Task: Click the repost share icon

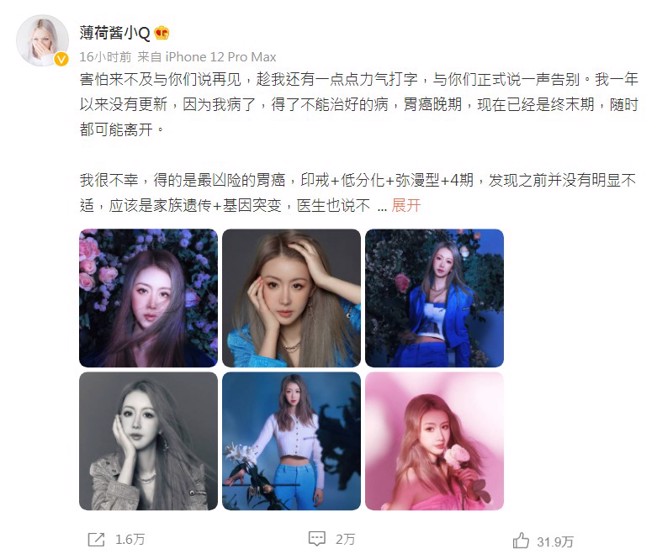Action: tap(96, 539)
